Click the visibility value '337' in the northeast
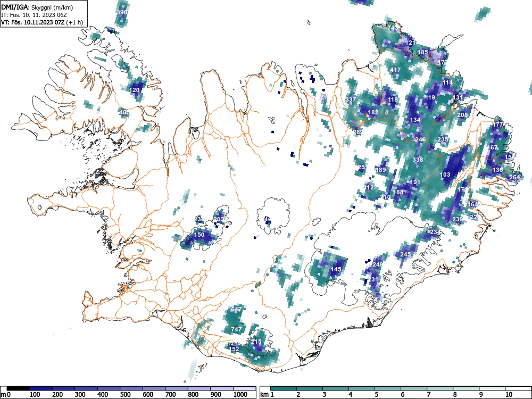532x399 pixels. pyautogui.click(x=351, y=100)
